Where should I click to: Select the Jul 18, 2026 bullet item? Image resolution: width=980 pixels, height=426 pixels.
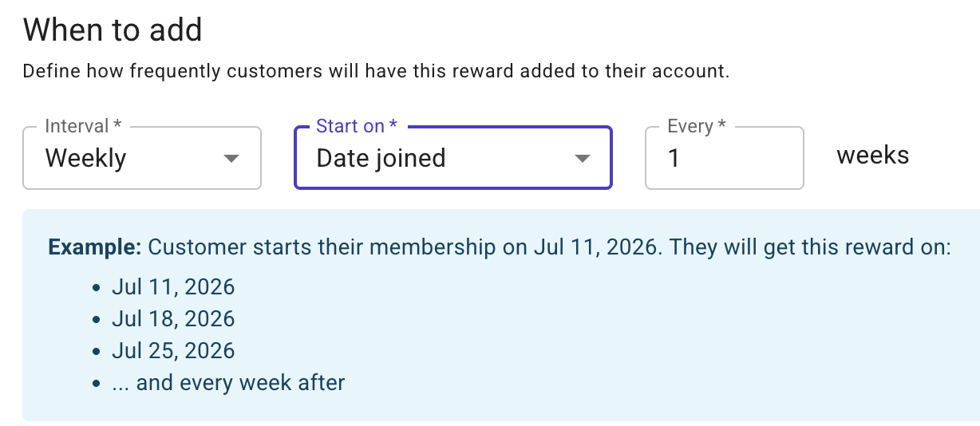pos(173,319)
